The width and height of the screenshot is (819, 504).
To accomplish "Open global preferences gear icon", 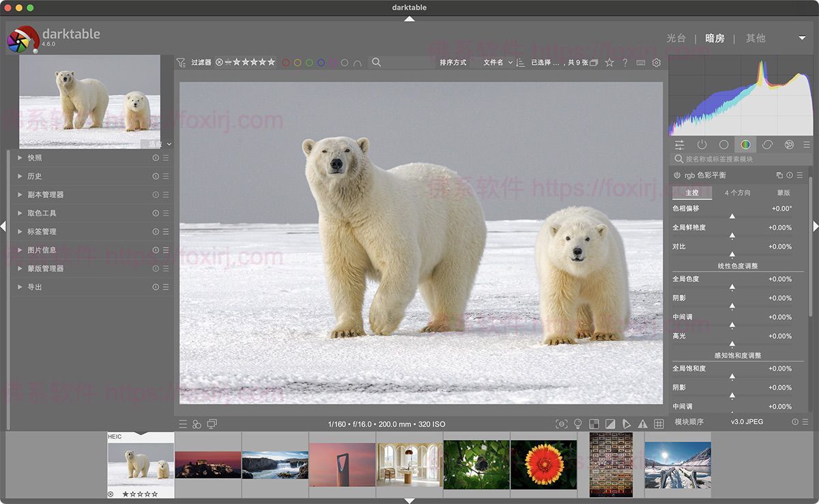I will [x=657, y=63].
